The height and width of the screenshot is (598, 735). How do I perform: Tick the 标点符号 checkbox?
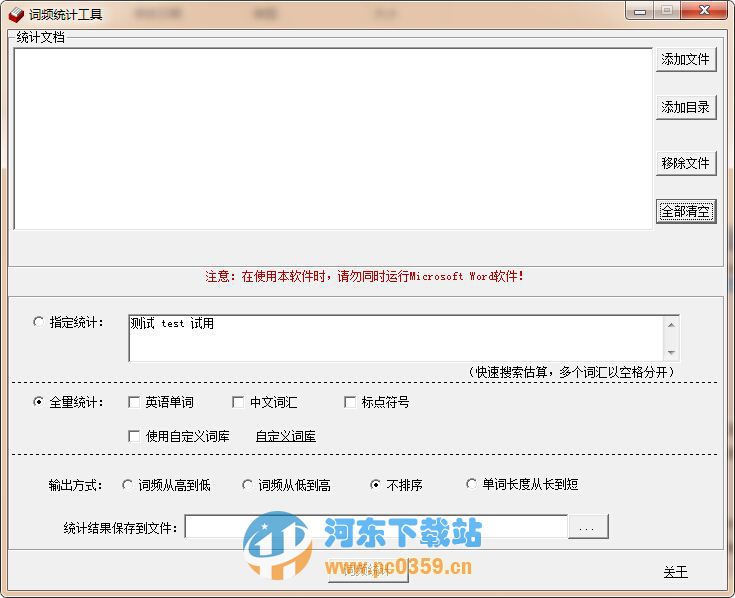tap(350, 402)
